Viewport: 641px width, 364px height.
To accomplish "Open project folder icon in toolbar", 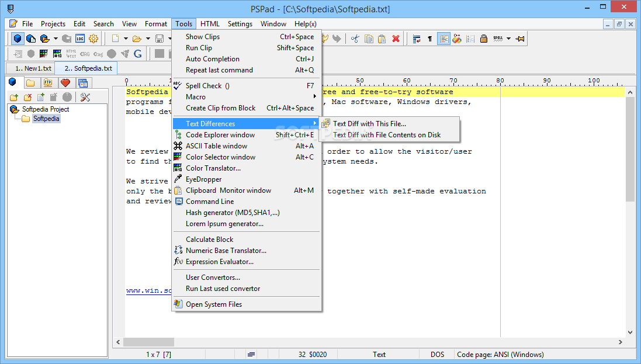I will [44, 39].
